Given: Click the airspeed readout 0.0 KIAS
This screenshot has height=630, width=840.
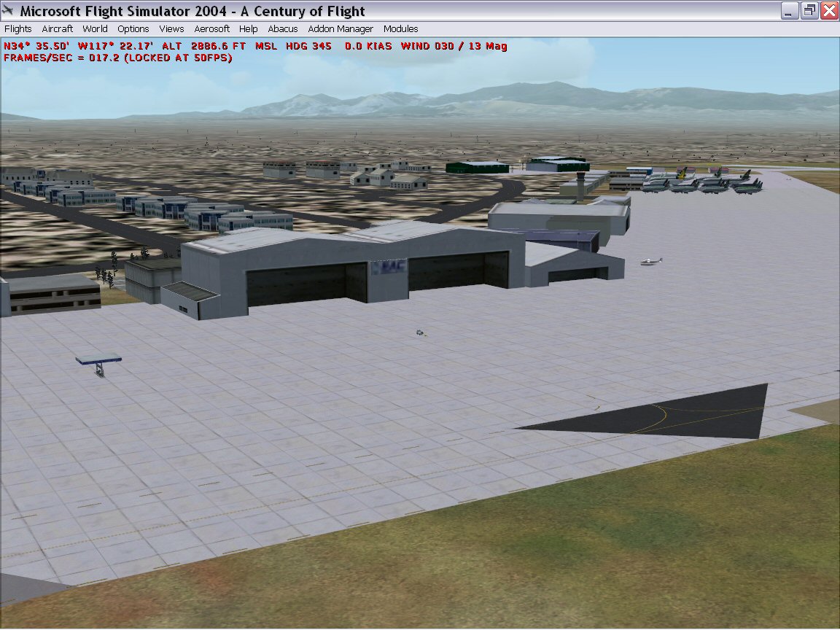Looking at the screenshot, I should (x=368, y=46).
